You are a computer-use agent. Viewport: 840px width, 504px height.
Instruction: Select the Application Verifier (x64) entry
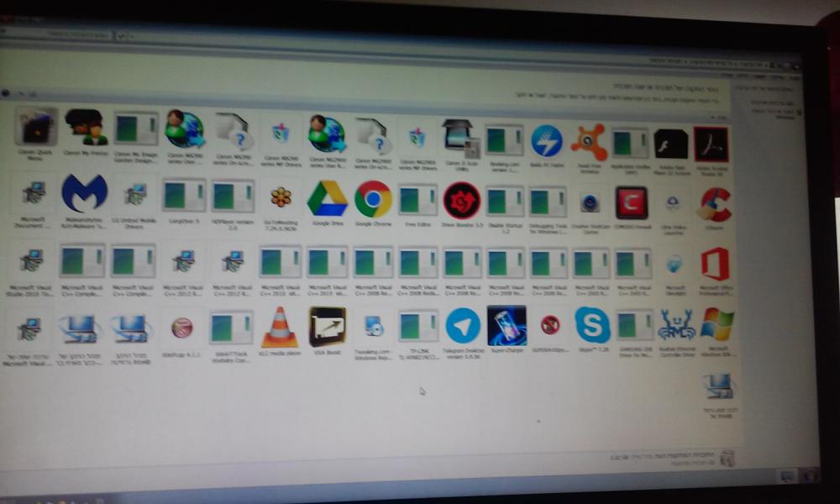(x=631, y=143)
